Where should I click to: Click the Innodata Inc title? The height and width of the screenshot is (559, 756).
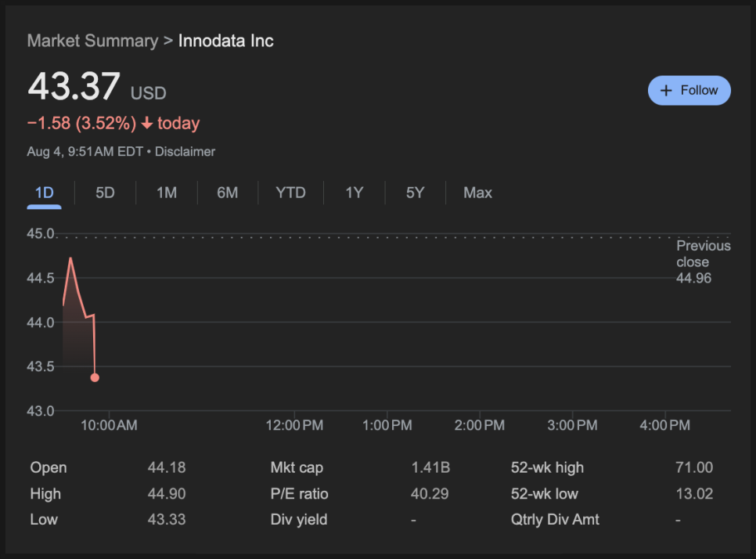pyautogui.click(x=226, y=41)
